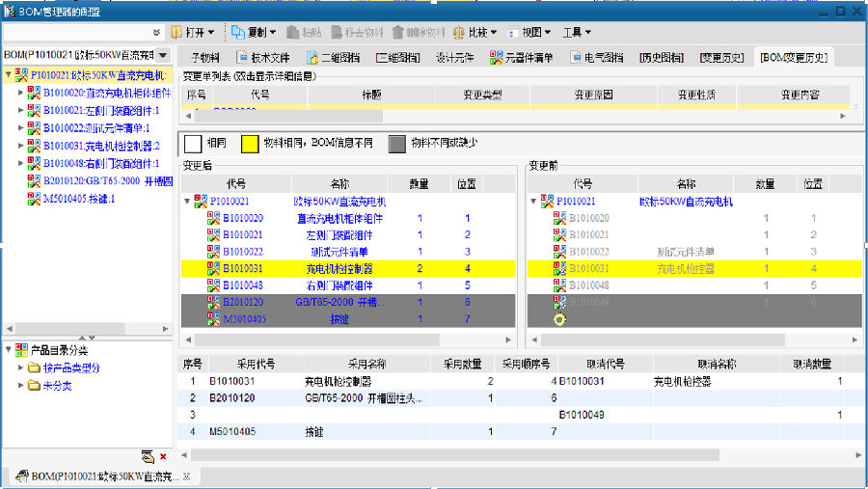Click the 视图 (View) toolbar icon
The width and height of the screenshot is (868, 489).
click(x=513, y=33)
